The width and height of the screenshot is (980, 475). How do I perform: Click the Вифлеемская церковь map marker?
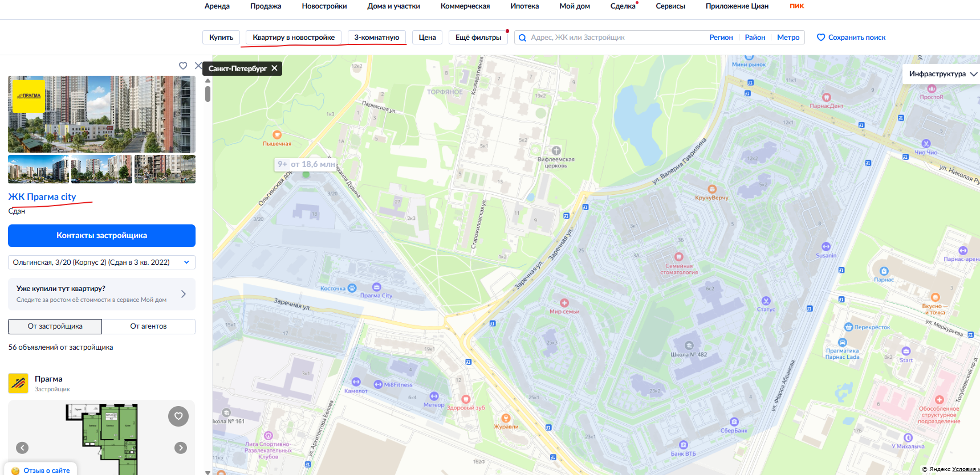tap(556, 151)
